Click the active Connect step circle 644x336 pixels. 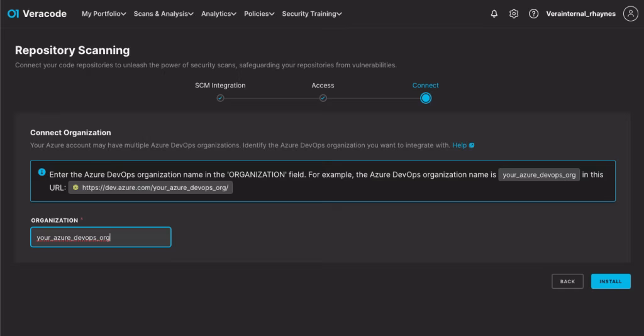click(426, 98)
